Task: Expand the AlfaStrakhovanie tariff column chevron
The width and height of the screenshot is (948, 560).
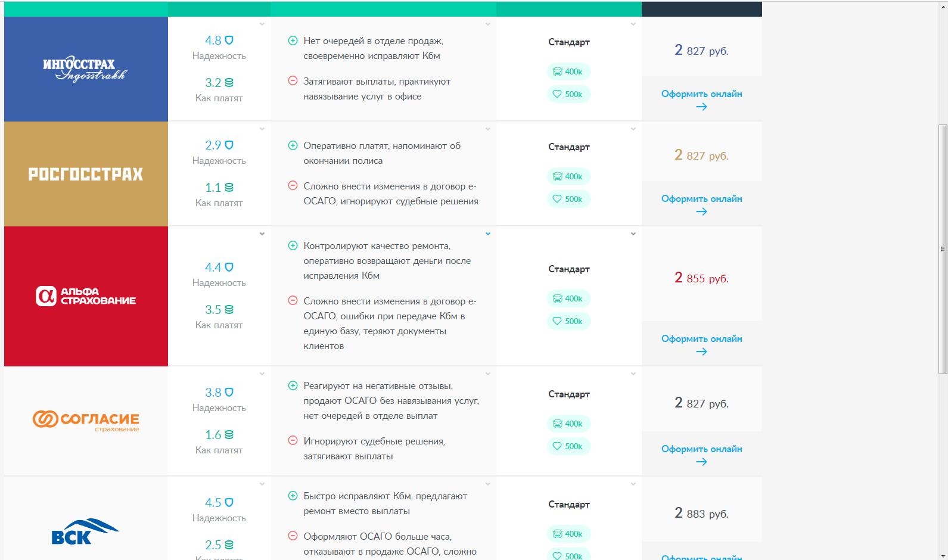Action: pos(633,234)
